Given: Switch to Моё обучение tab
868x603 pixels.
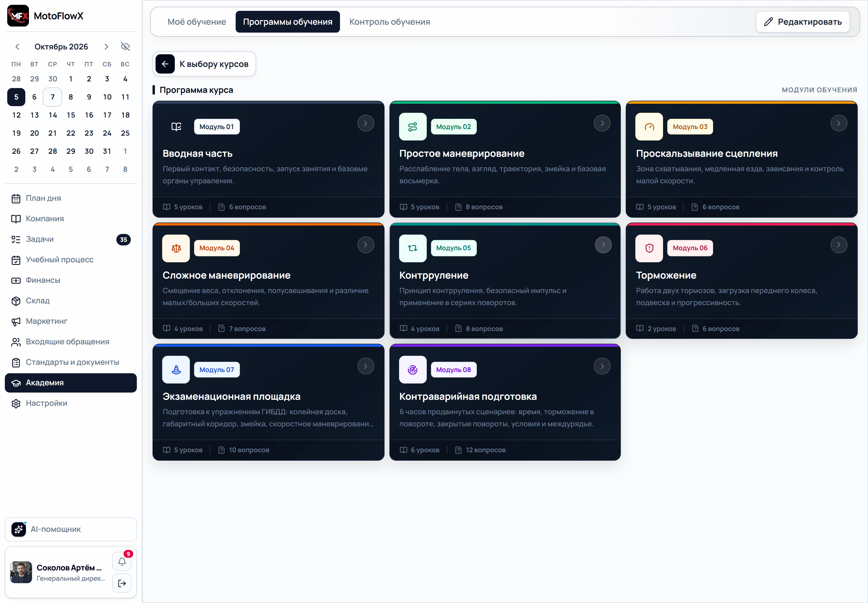Looking at the screenshot, I should (197, 22).
